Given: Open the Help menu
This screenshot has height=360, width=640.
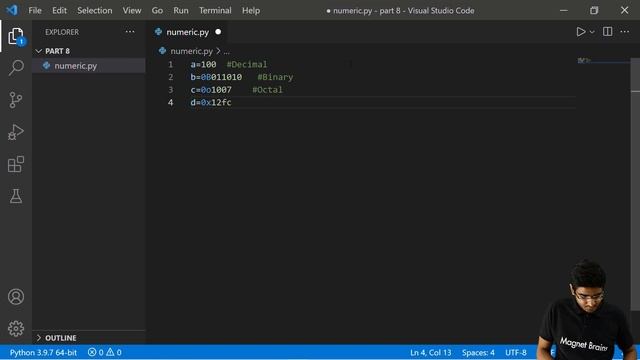Looking at the screenshot, I should pyautogui.click(x=251, y=11).
